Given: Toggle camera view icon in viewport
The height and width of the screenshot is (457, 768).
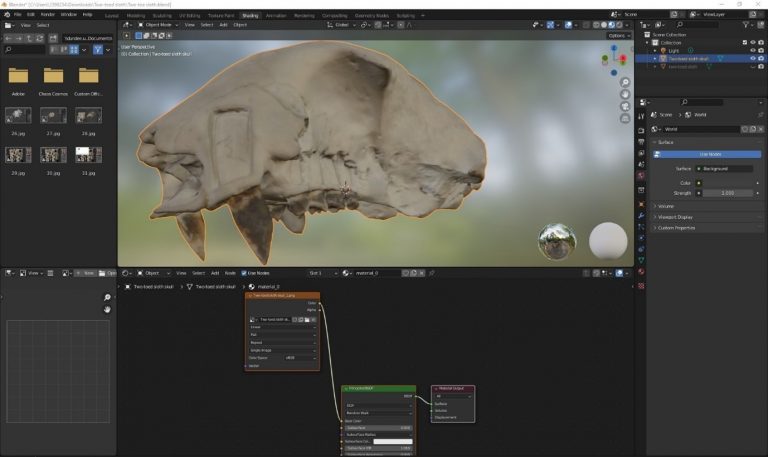Looking at the screenshot, I should [623, 107].
